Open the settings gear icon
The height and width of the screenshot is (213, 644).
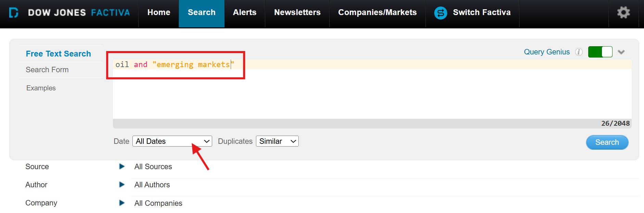(x=623, y=13)
